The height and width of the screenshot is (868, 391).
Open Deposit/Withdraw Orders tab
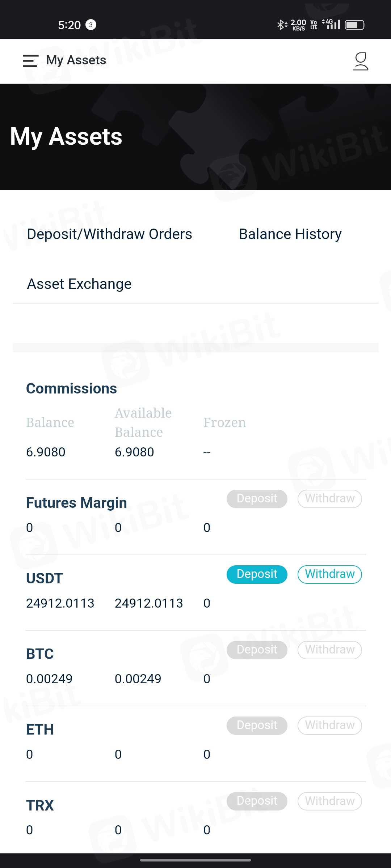[109, 234]
